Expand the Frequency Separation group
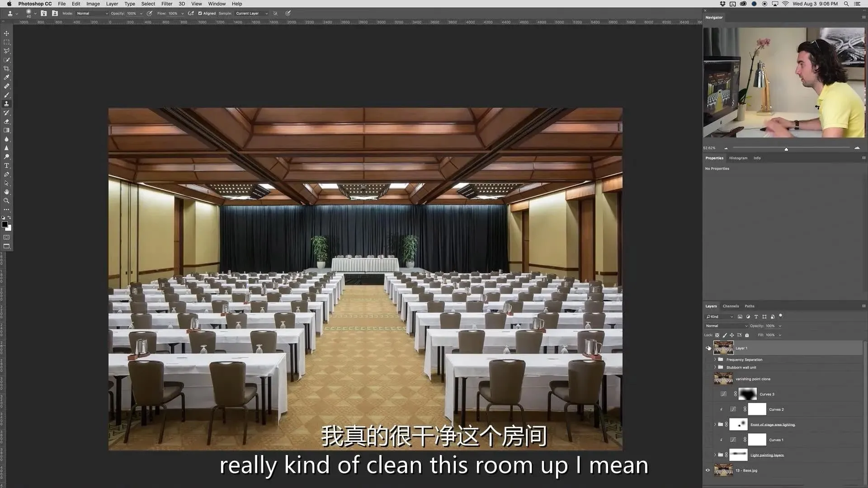The image size is (868, 488). click(715, 360)
